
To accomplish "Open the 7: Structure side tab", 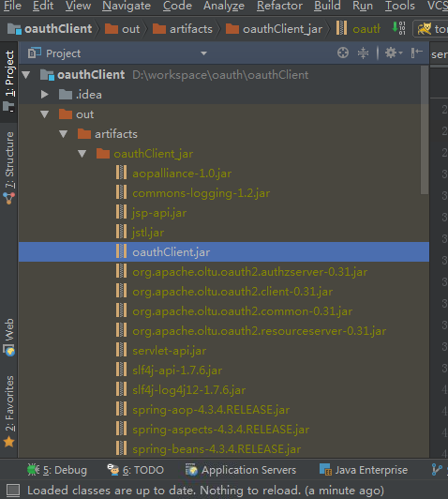I will coord(8,168).
